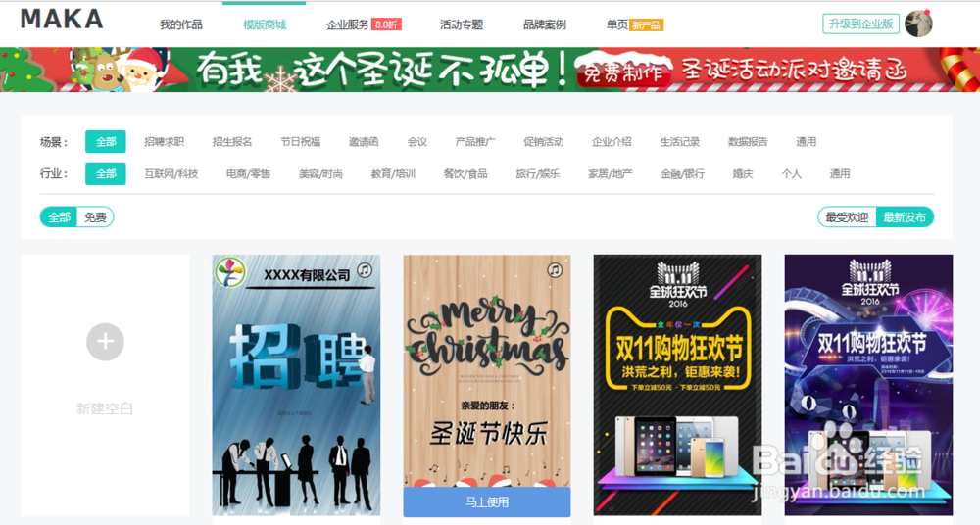Filter industry by 美容/时尚

pos(320,173)
